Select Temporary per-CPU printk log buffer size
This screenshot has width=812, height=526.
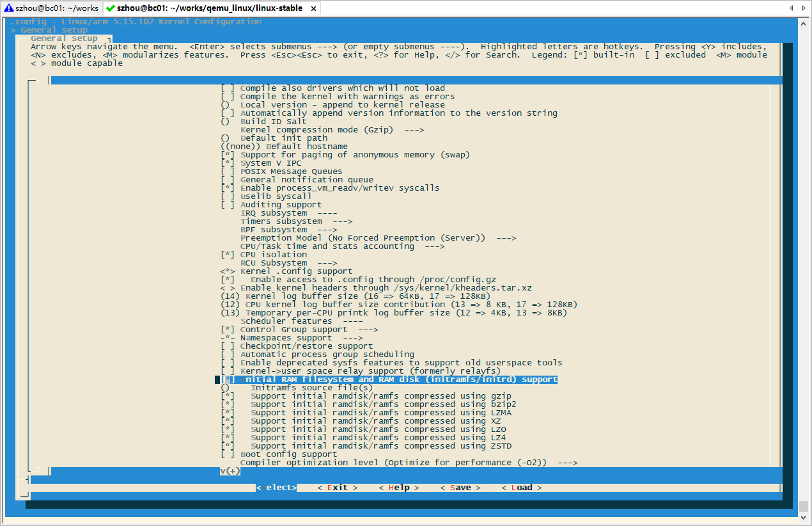(x=394, y=313)
